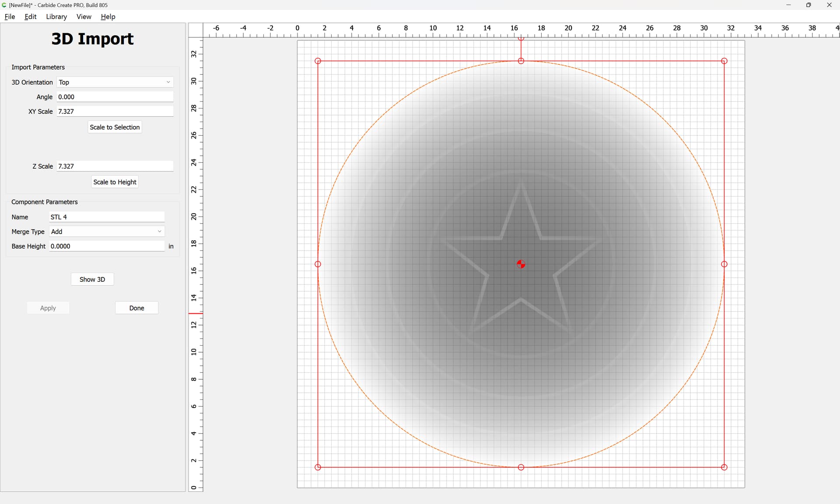Open the Merge Type dropdown
The width and height of the screenshot is (840, 504).
pos(107,231)
